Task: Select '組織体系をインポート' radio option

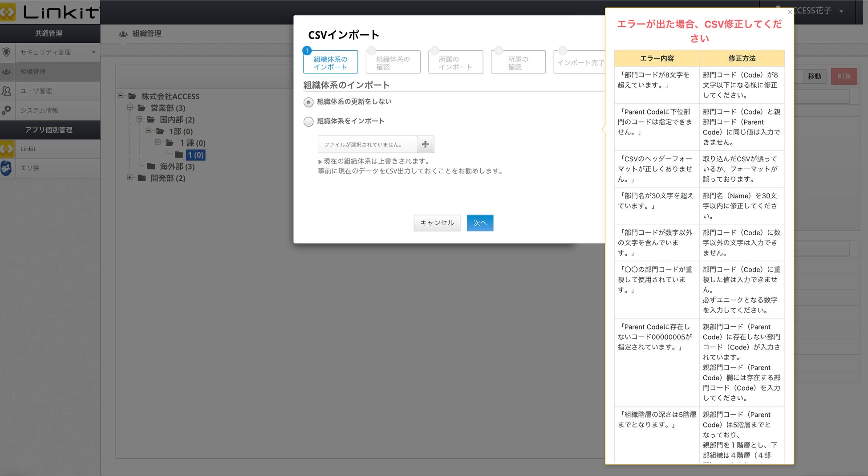Action: [308, 122]
